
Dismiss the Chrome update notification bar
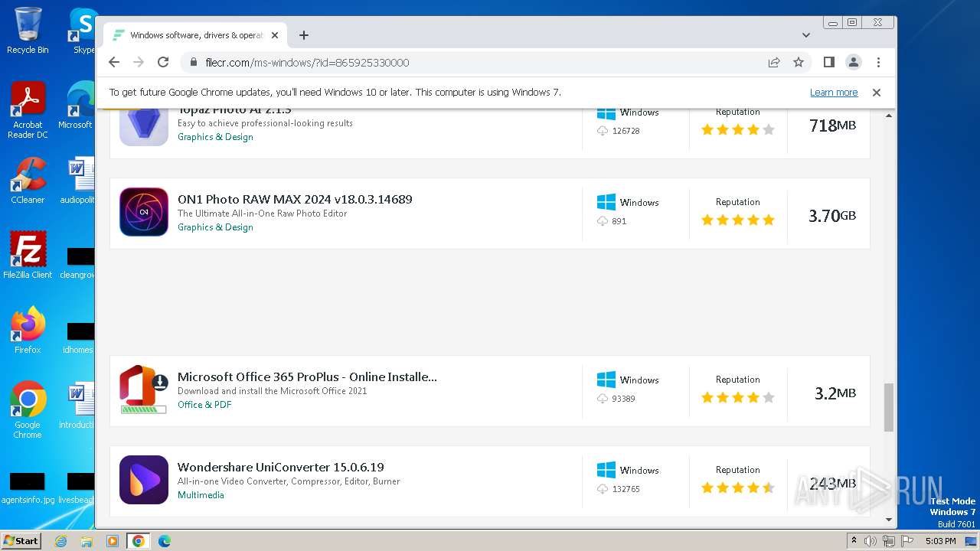coord(877,92)
